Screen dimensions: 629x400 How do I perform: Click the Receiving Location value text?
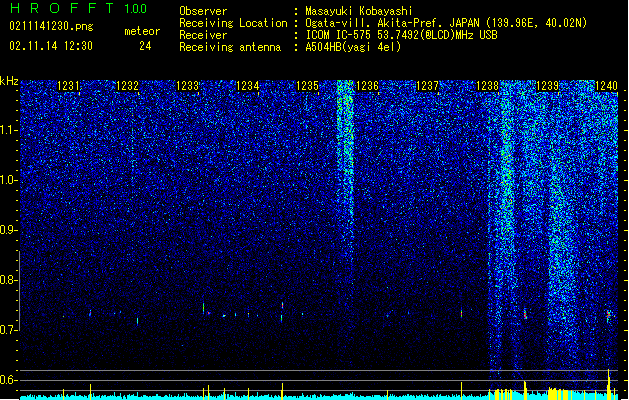tap(446, 23)
